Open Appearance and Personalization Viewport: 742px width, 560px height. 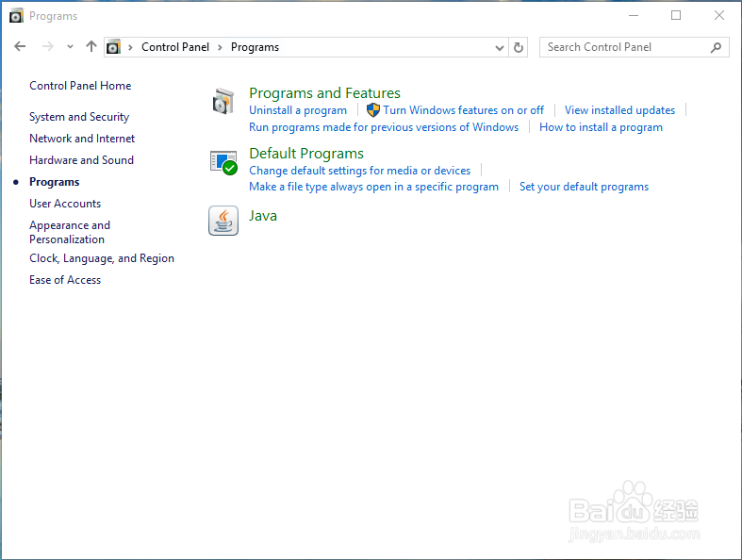(x=70, y=232)
